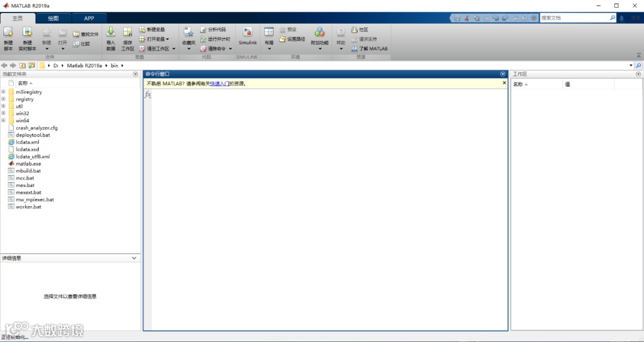Open quick access toolbar customize dropdown

534,18
